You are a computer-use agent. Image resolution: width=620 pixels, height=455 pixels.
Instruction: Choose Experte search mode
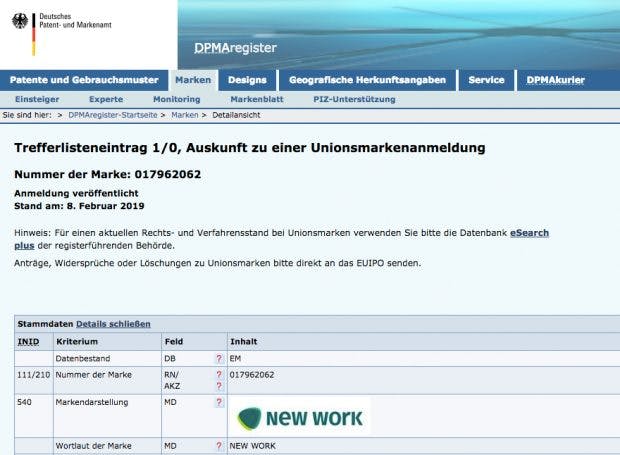106,99
